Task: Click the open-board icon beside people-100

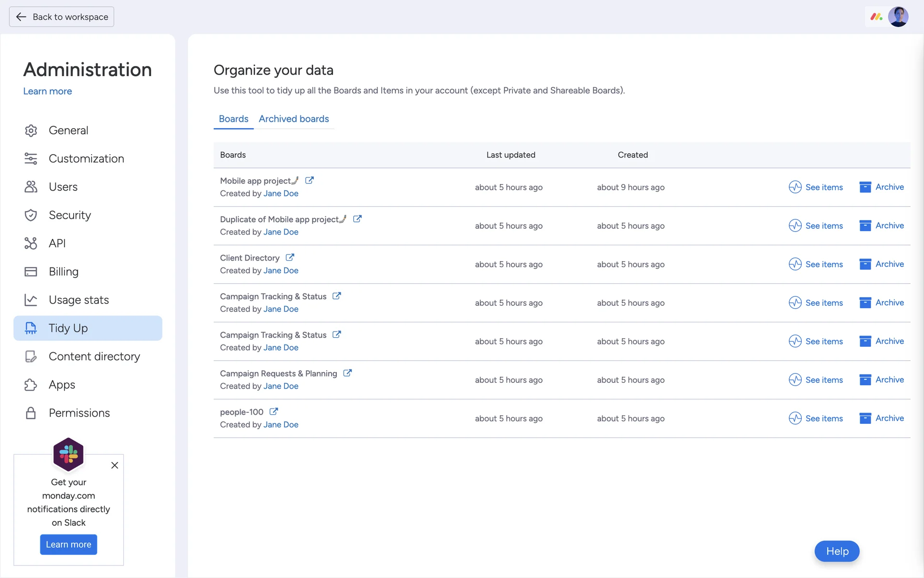Action: (273, 412)
